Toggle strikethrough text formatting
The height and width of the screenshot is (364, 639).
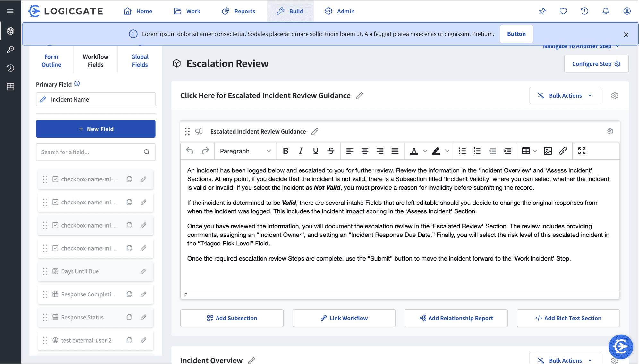click(331, 151)
